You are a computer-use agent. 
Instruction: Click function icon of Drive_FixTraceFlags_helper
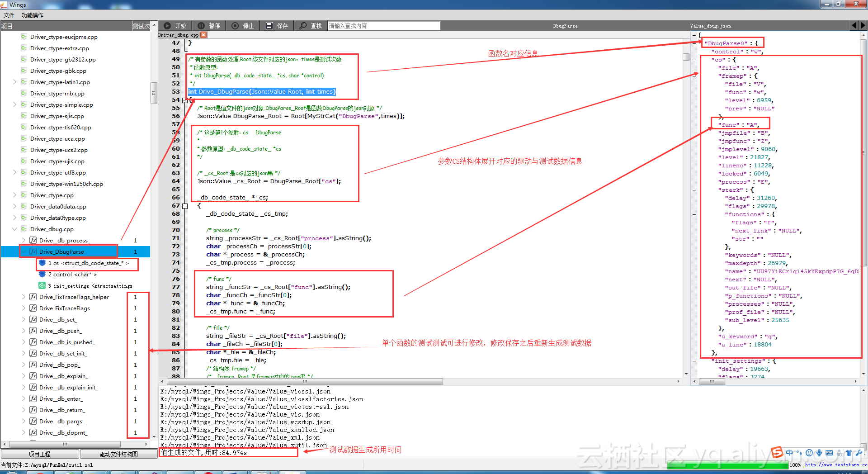pos(33,297)
